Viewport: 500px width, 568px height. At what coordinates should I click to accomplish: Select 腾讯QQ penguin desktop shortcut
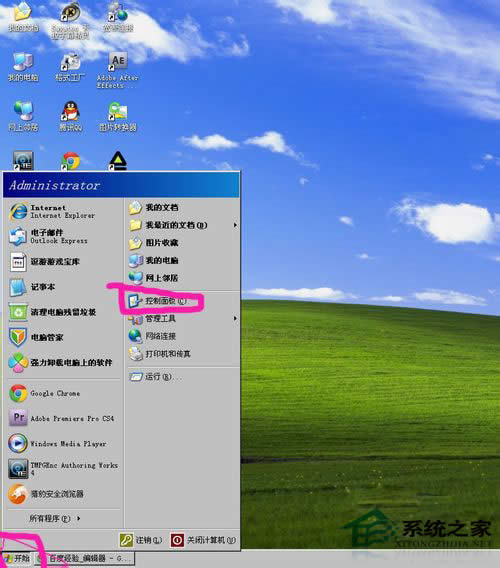71,117
